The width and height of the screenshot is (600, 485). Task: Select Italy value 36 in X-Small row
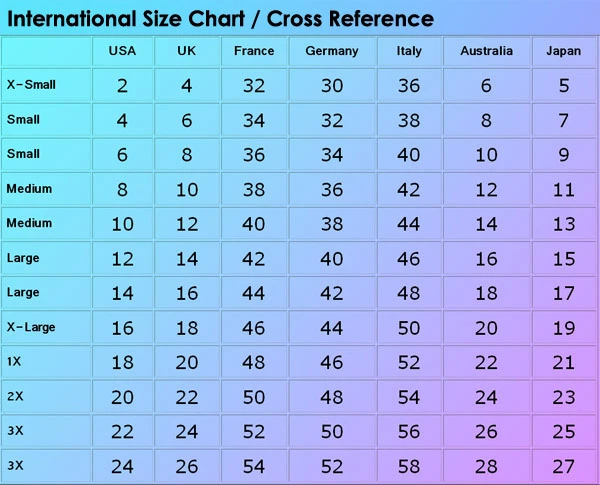[x=409, y=85]
